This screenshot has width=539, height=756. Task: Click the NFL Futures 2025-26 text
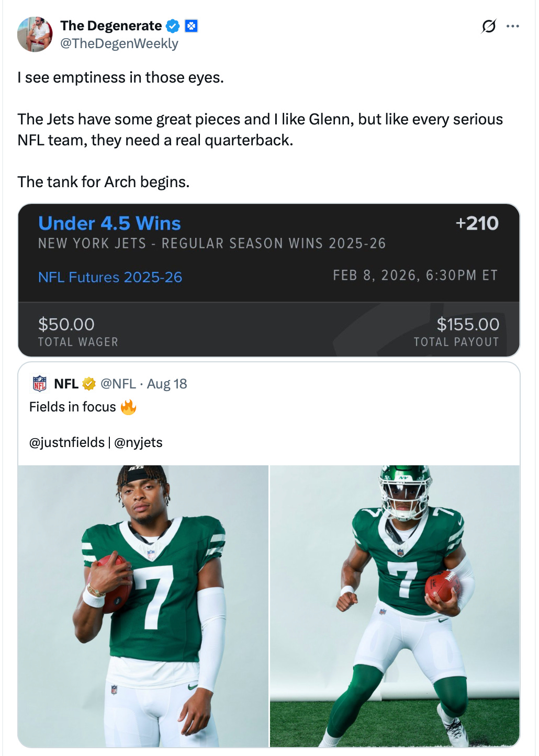[x=110, y=277]
